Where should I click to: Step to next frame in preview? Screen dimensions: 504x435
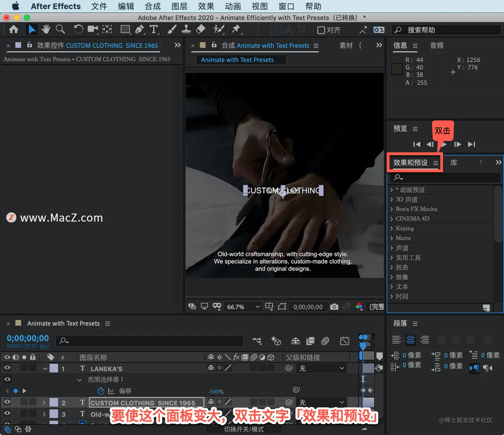tap(458, 144)
